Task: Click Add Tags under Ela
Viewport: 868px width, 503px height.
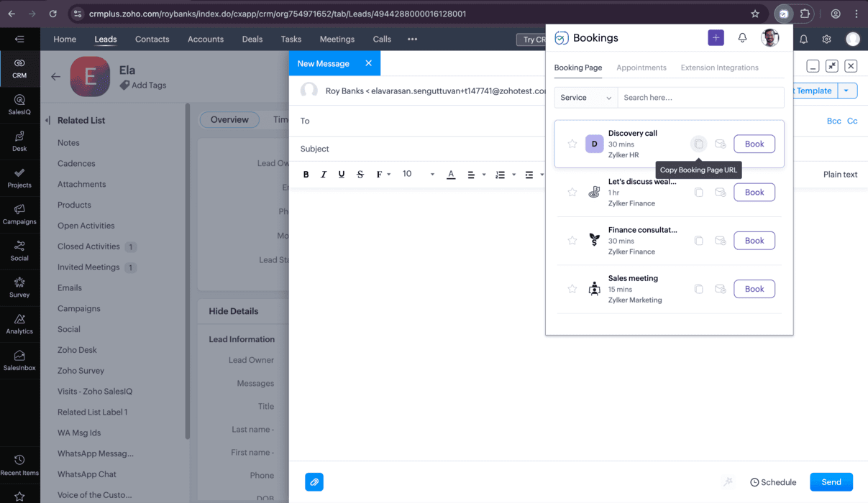Action: [x=143, y=86]
